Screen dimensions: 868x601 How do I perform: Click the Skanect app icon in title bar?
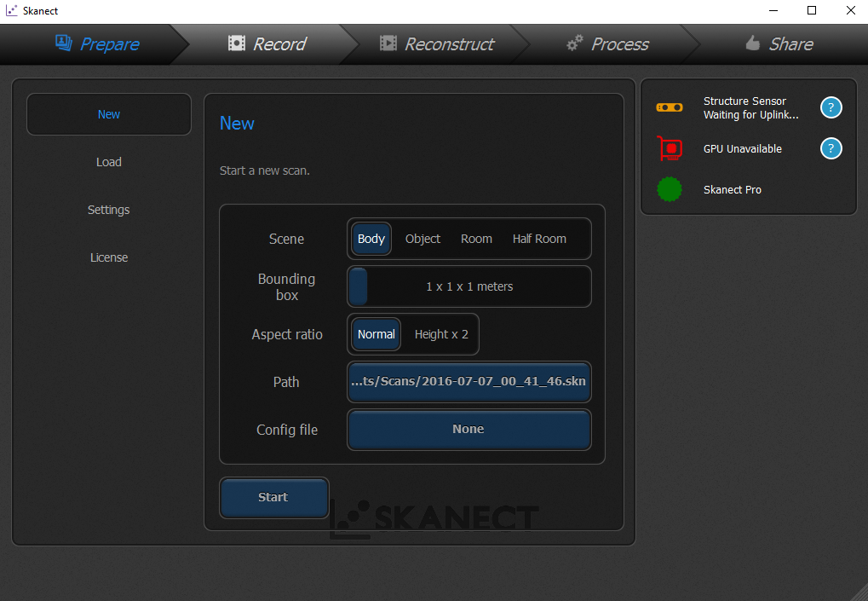click(x=11, y=10)
